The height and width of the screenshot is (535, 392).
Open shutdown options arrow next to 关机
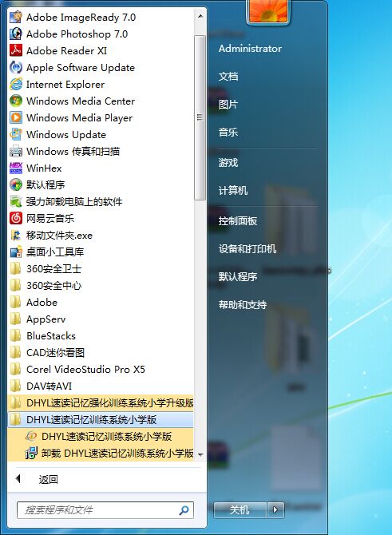click(275, 510)
